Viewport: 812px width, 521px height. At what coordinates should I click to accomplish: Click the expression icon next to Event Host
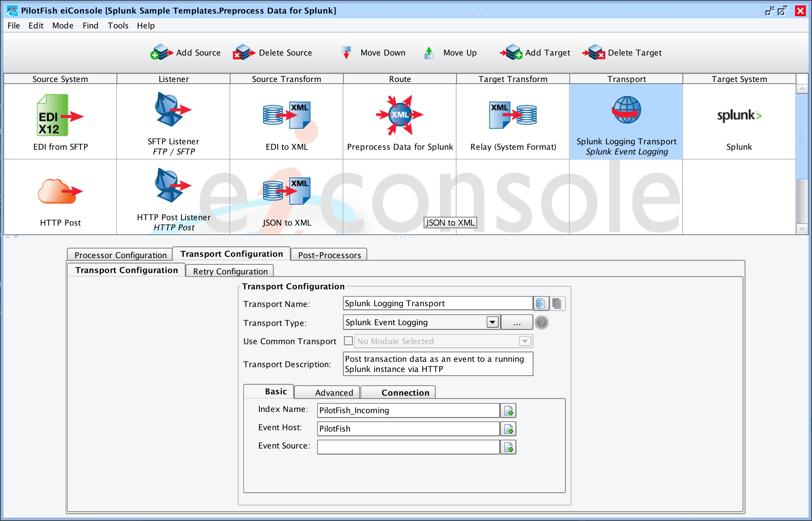click(x=508, y=429)
